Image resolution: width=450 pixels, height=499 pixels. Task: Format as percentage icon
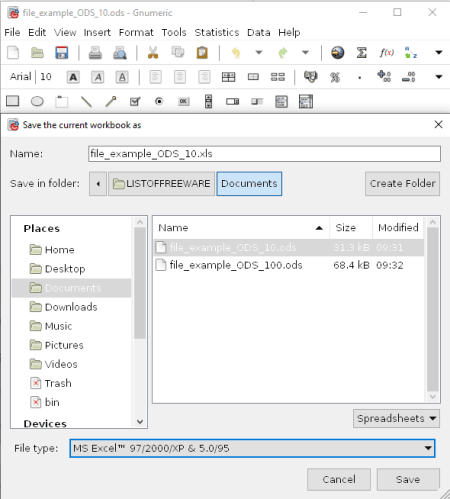pyautogui.click(x=335, y=77)
